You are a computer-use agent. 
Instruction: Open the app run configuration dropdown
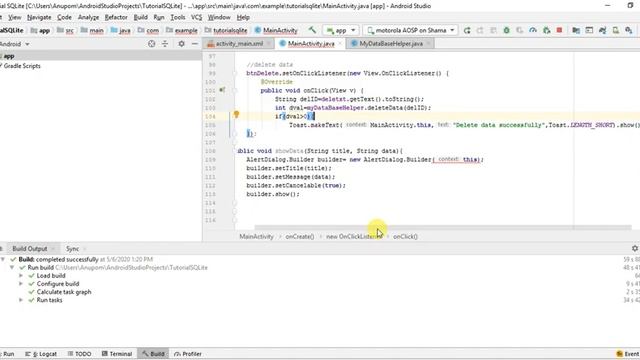pyautogui.click(x=341, y=30)
